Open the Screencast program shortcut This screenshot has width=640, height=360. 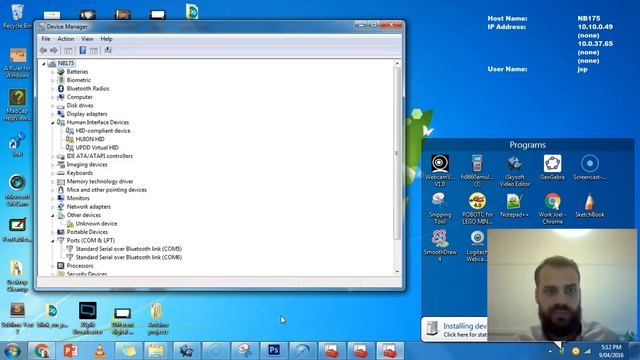[589, 167]
